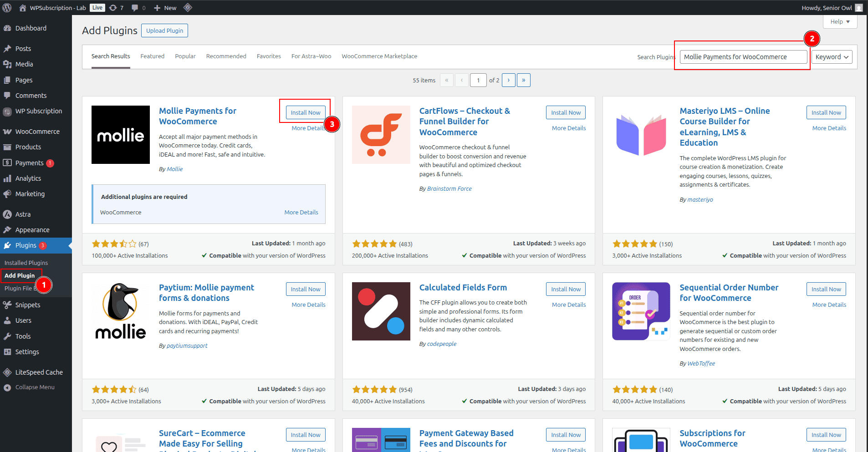Image resolution: width=868 pixels, height=452 pixels.
Task: Jump to last page of results
Action: (524, 80)
